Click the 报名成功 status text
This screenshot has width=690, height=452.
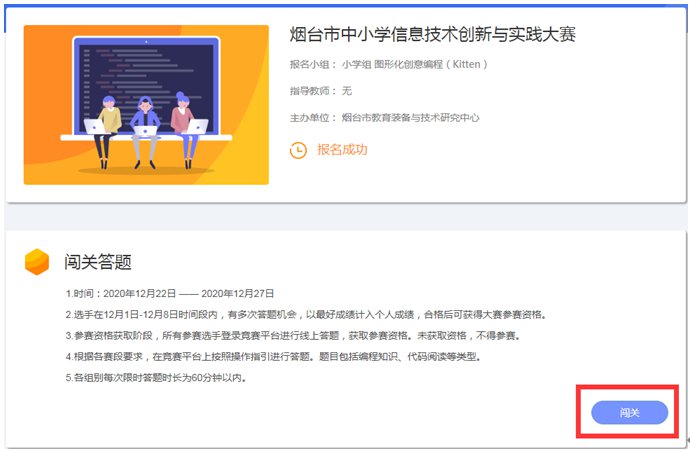tap(342, 150)
